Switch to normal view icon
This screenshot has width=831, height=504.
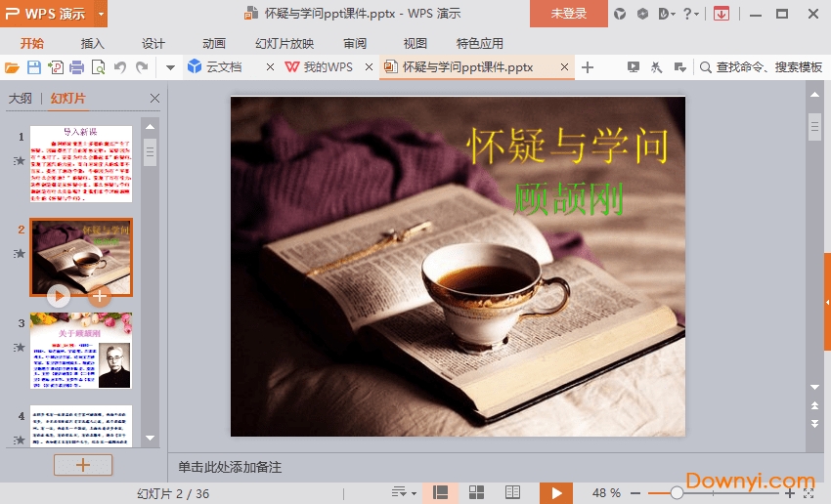pos(440,493)
